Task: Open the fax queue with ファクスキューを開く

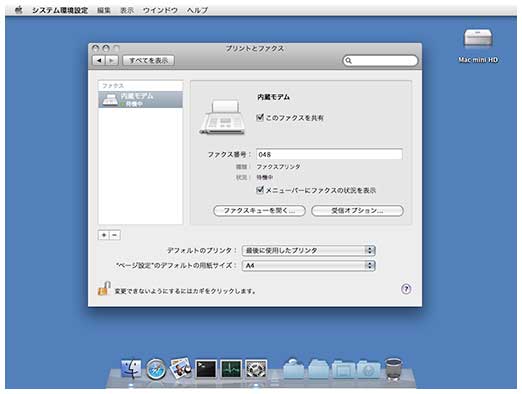Action: tap(259, 211)
